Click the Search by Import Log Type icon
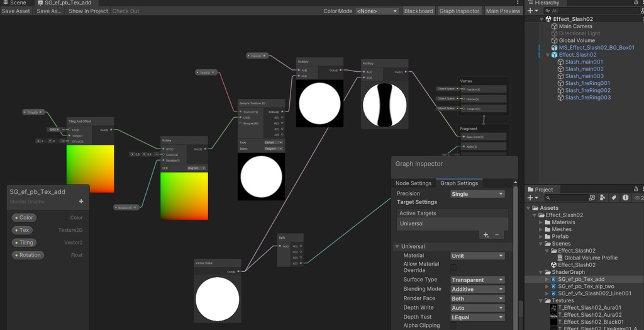Screen dimensions: 644x330 (x=625, y=198)
